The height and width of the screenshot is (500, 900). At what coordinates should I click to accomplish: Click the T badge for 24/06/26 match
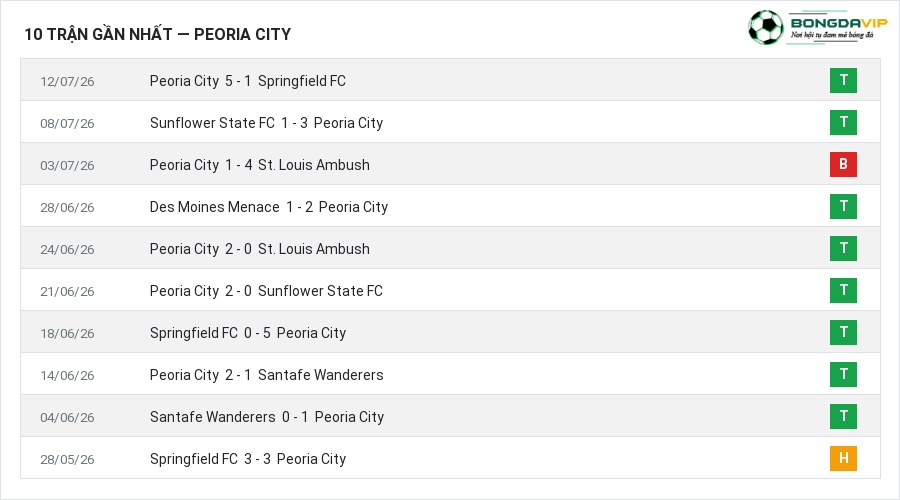pos(843,248)
